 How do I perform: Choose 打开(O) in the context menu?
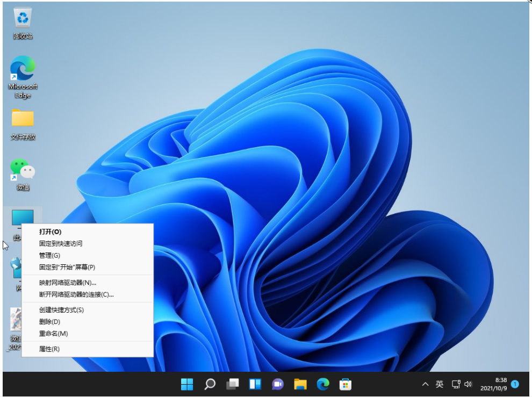[51, 232]
